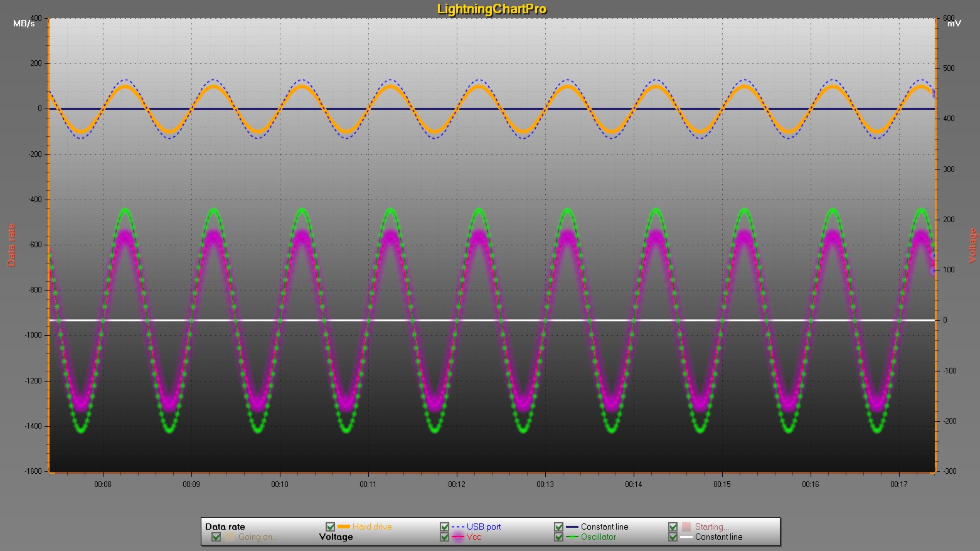The image size is (980, 551).
Task: Click the 00:12 time axis label
Action: tap(457, 484)
